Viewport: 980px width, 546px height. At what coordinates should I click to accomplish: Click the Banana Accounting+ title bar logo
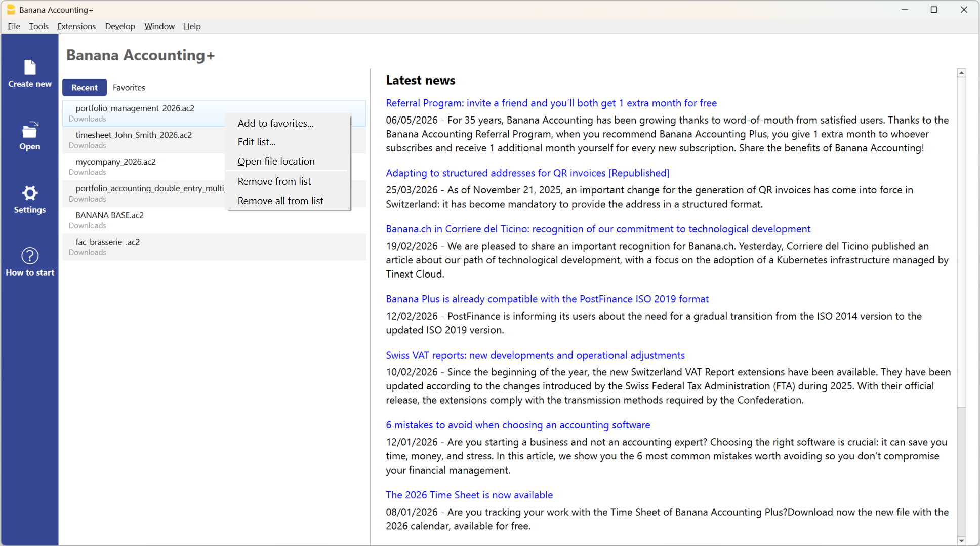(x=11, y=10)
